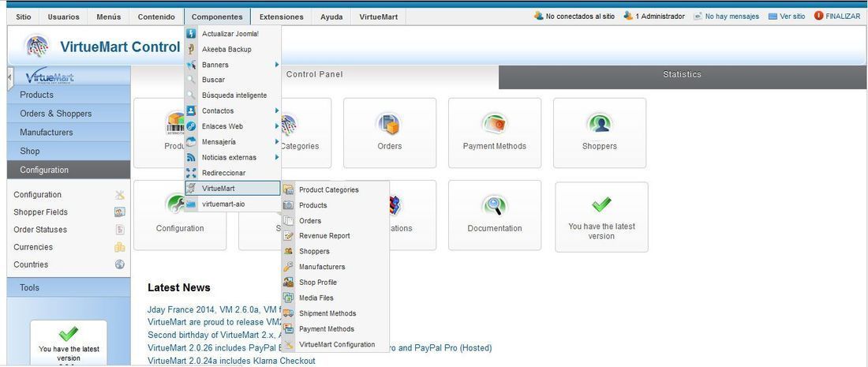Viewport: 868px width, 367px height.
Task: Open the Usuarios menu
Action: (64, 17)
